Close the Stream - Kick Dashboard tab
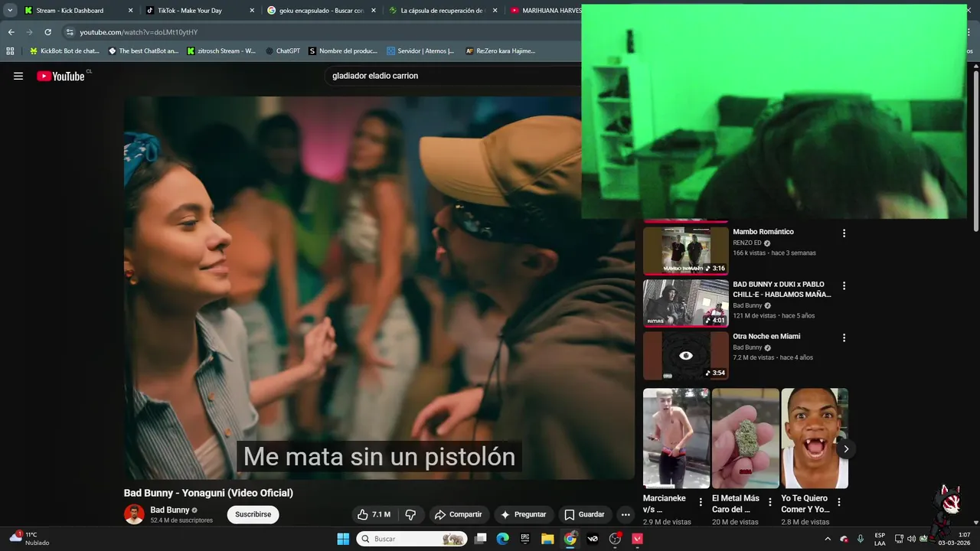 130,11
